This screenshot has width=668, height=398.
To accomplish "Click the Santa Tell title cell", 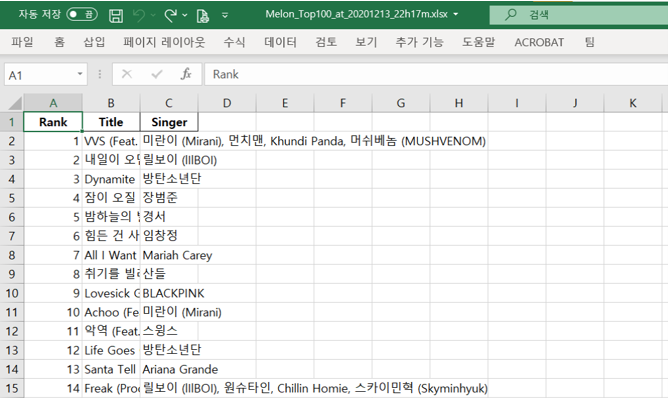I will point(111,369).
